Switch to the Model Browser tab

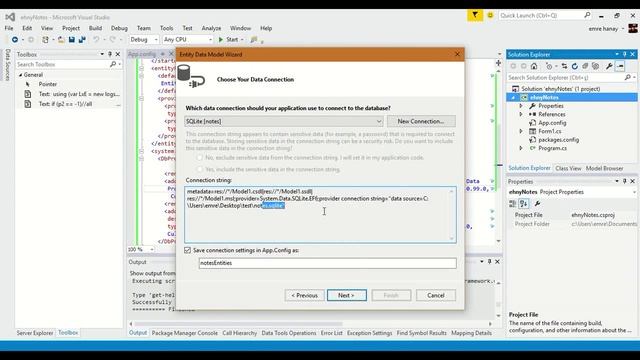pos(604,168)
